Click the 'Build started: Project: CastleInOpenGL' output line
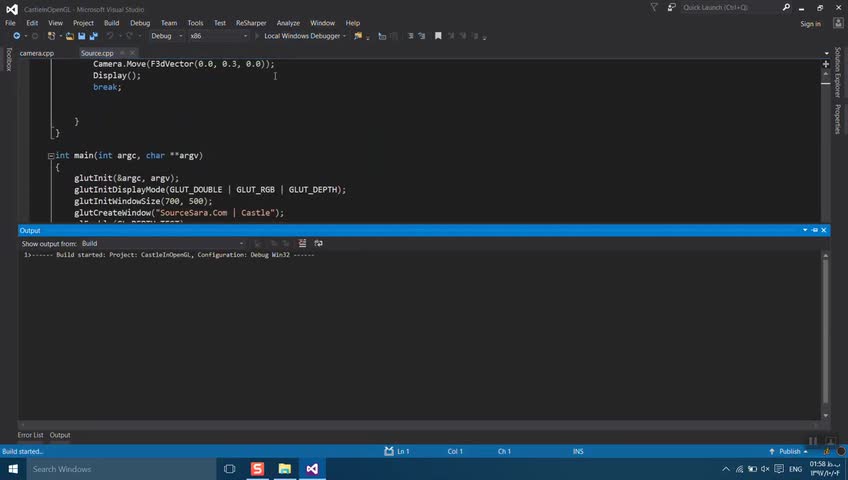Image resolution: width=848 pixels, height=480 pixels. point(169,255)
